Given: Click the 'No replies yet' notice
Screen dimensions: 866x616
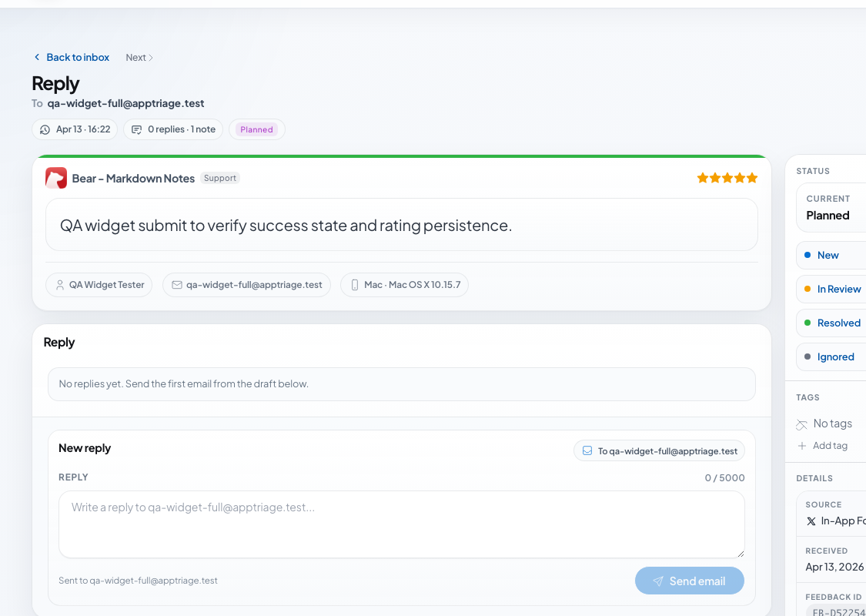Looking at the screenshot, I should tap(402, 384).
